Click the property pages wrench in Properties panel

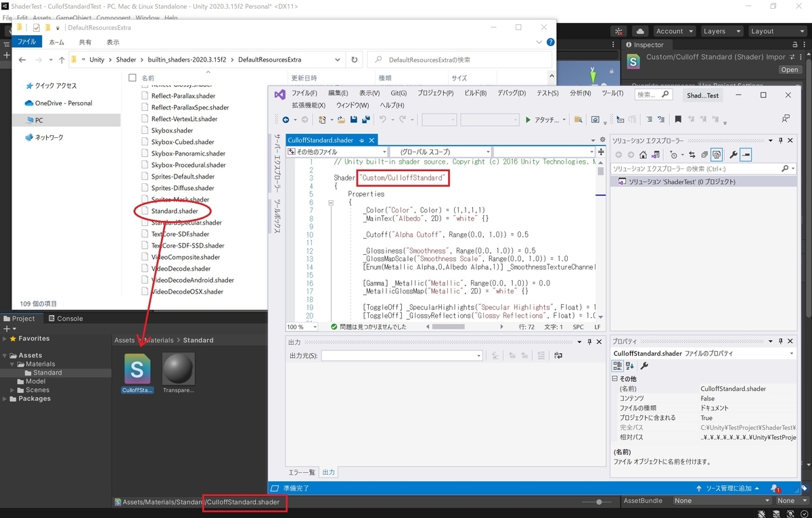click(x=644, y=366)
